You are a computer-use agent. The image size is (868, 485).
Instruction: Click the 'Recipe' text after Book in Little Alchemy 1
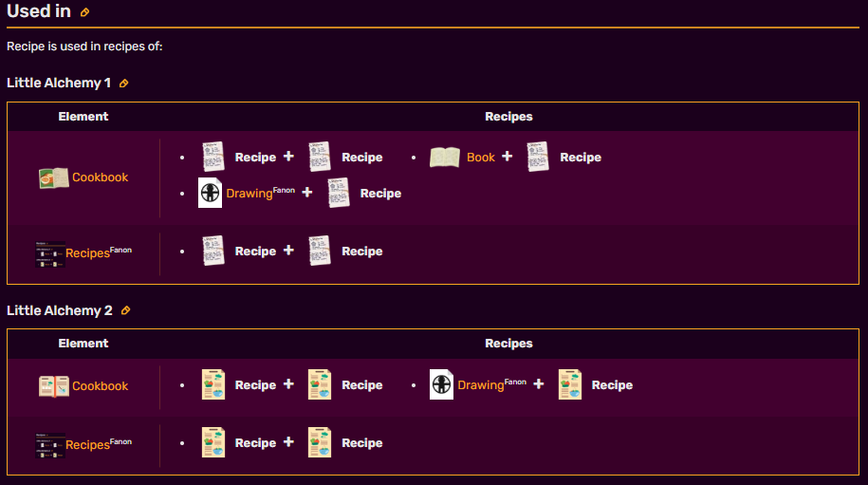pos(581,158)
